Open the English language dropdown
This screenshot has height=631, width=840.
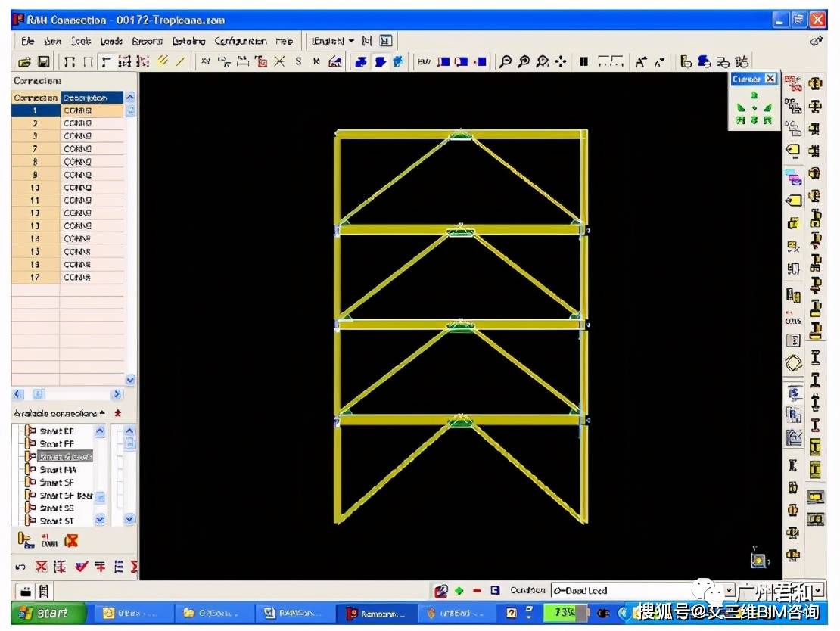(x=332, y=41)
